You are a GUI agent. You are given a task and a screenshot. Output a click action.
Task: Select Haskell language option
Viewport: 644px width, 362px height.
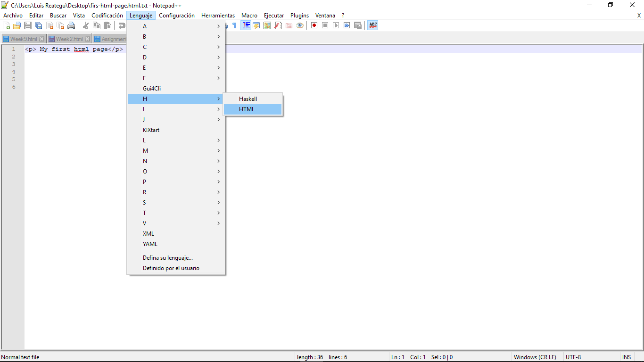point(253,99)
